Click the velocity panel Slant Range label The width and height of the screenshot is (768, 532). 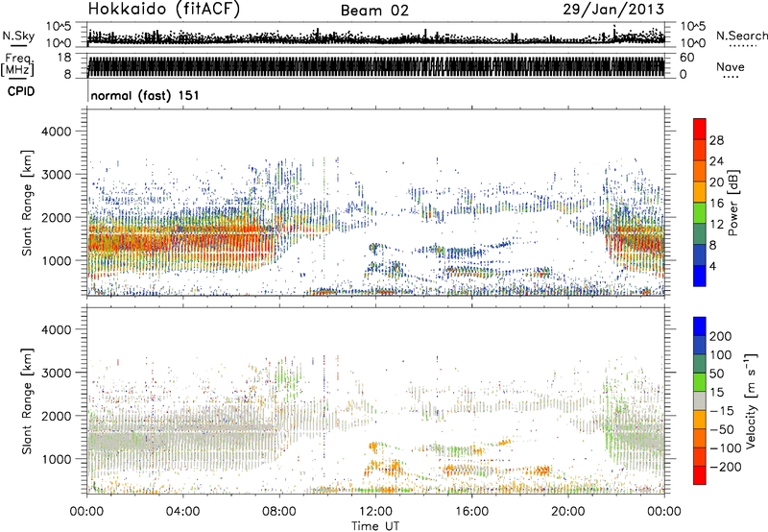(x=27, y=401)
